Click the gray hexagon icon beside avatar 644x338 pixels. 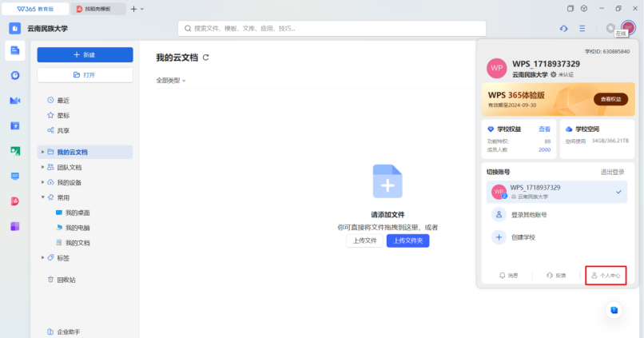610,28
